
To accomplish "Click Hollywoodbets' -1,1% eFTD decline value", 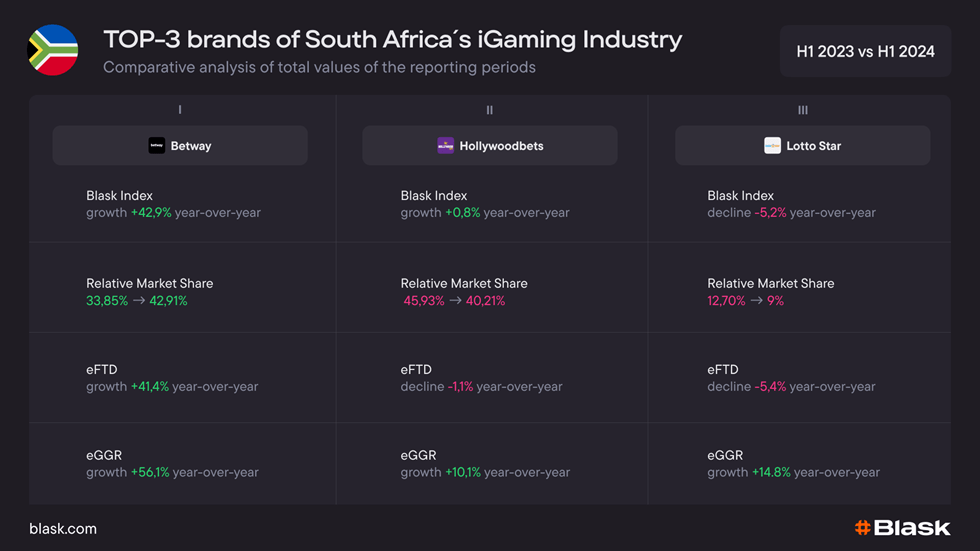I will tap(460, 387).
